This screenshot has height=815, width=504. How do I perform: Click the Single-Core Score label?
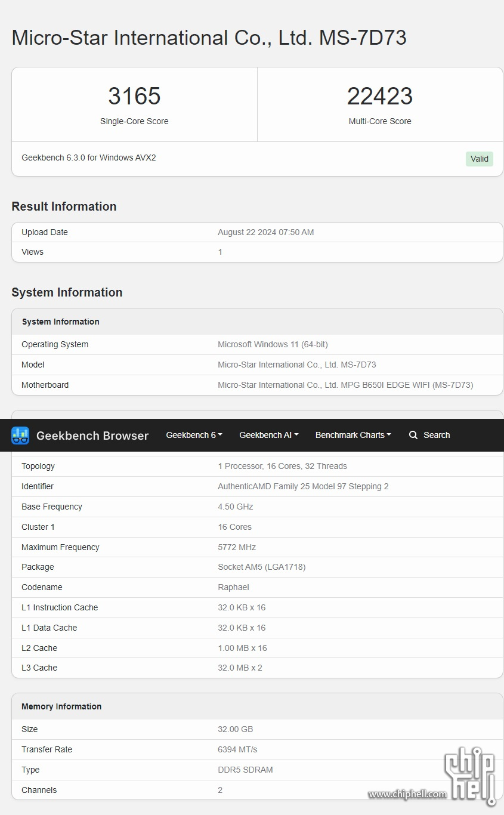pyautogui.click(x=134, y=121)
